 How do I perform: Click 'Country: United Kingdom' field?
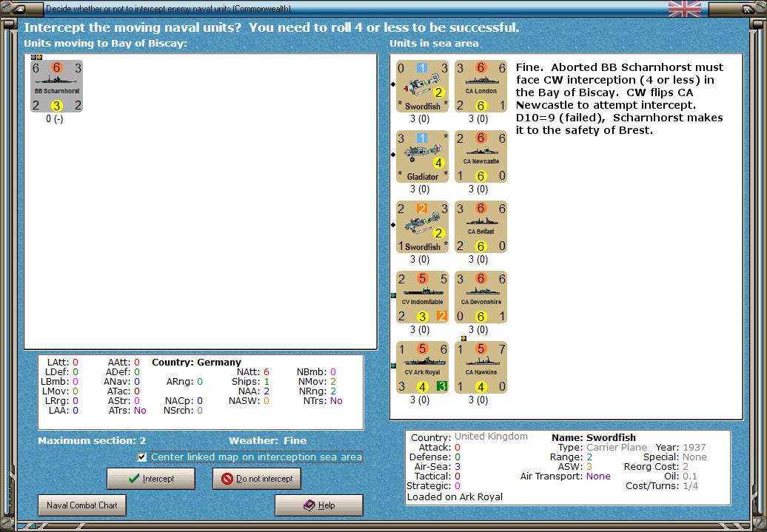point(469,437)
